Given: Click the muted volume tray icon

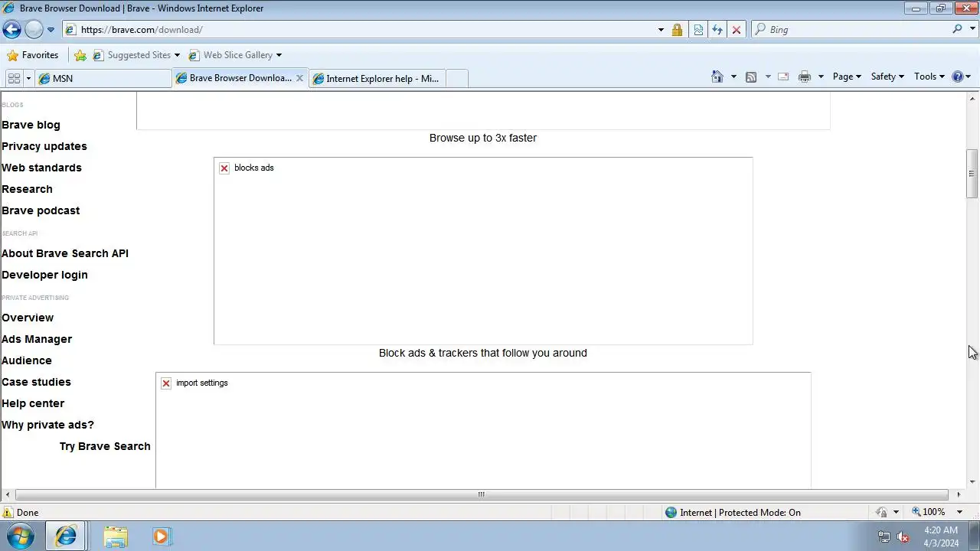Looking at the screenshot, I should pyautogui.click(x=903, y=537).
